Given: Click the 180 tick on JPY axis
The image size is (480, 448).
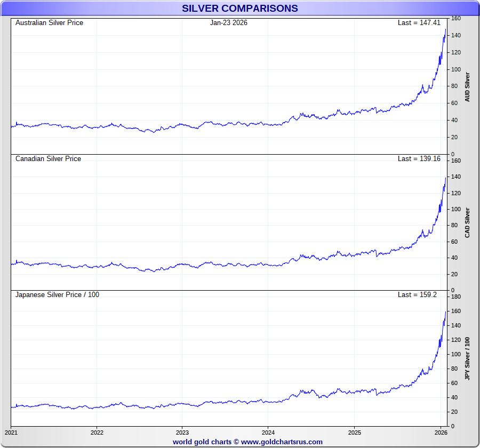Looking at the screenshot, I should pos(455,297).
